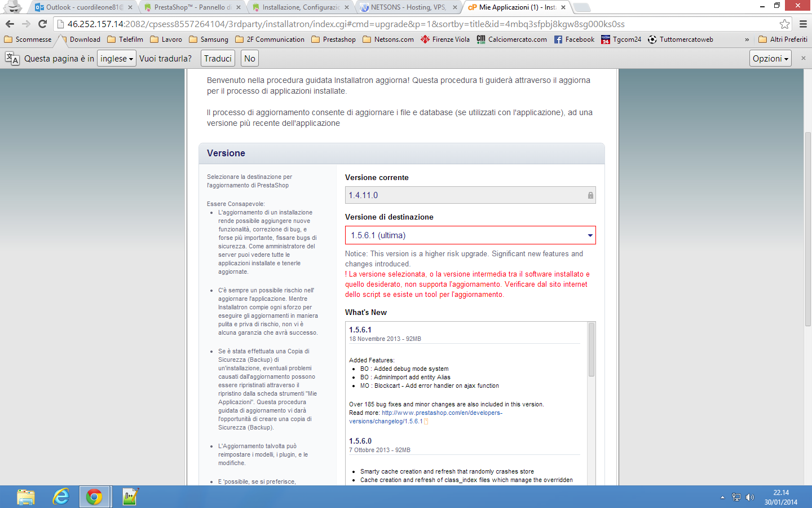
Task: Click the "What's New" heading
Action: pyautogui.click(x=366, y=312)
